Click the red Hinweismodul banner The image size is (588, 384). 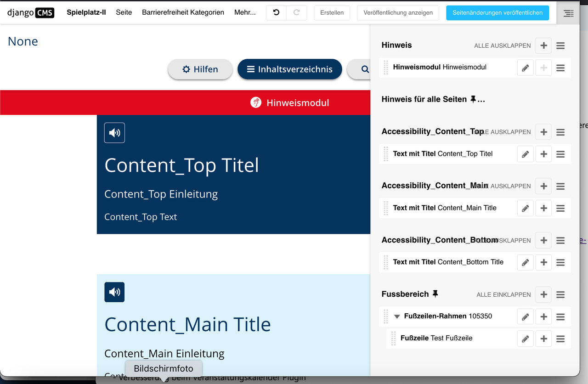185,102
